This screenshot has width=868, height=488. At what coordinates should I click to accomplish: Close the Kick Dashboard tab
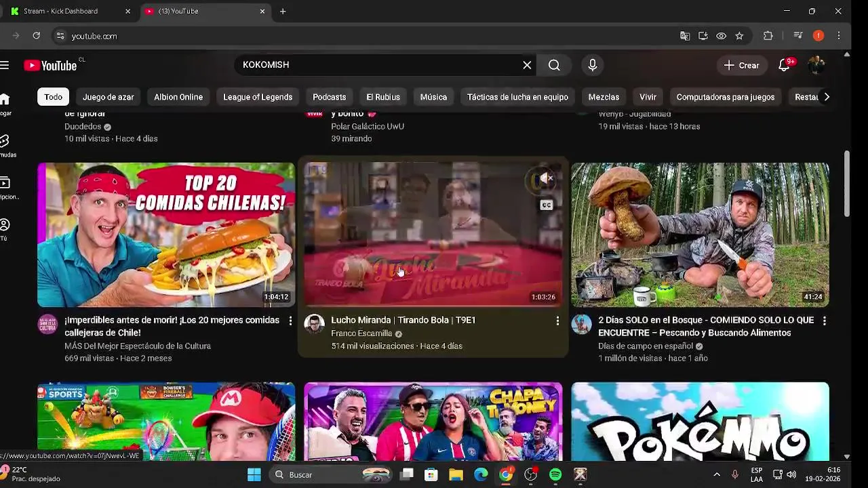click(127, 12)
